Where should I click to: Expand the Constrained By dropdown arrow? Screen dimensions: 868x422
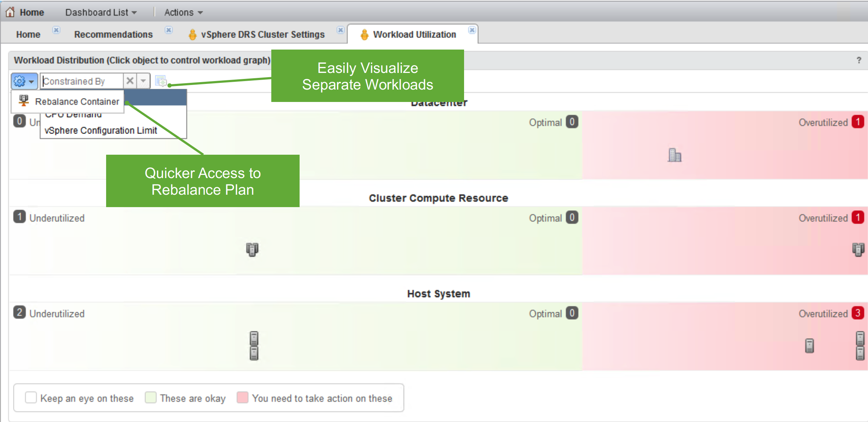(143, 81)
